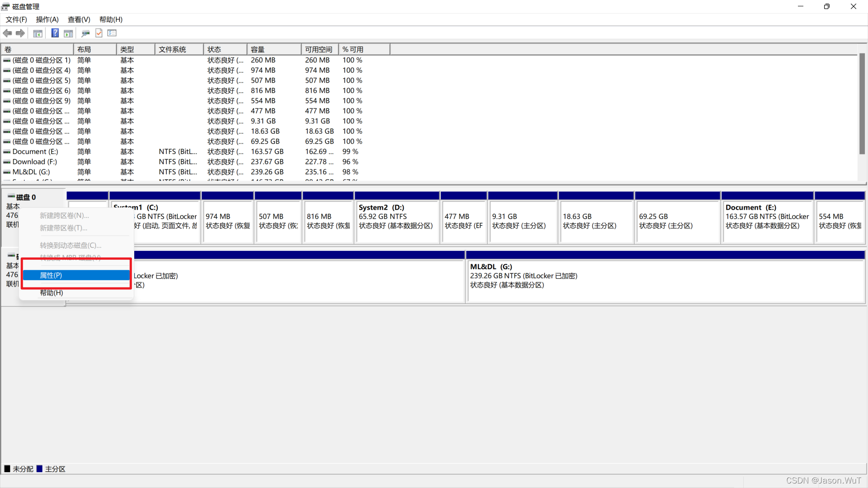Sort by the 文件系统 column header
The width and height of the screenshot is (868, 488).
coord(179,49)
